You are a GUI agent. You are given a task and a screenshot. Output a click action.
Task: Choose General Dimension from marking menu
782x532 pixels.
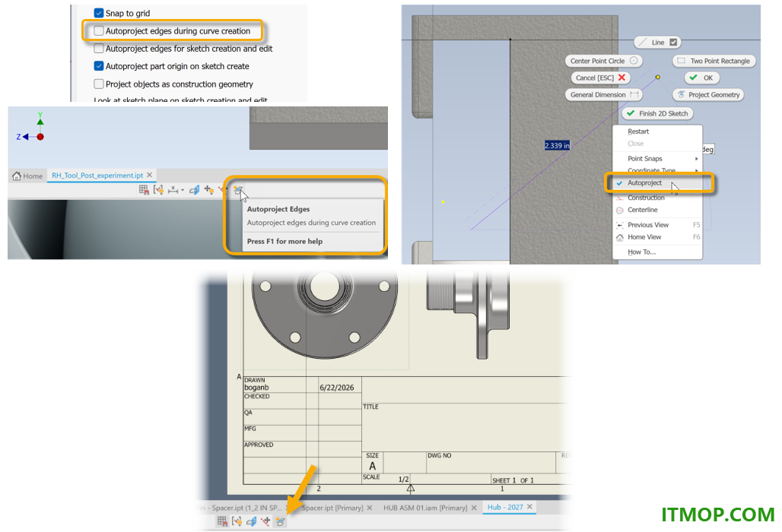603,95
